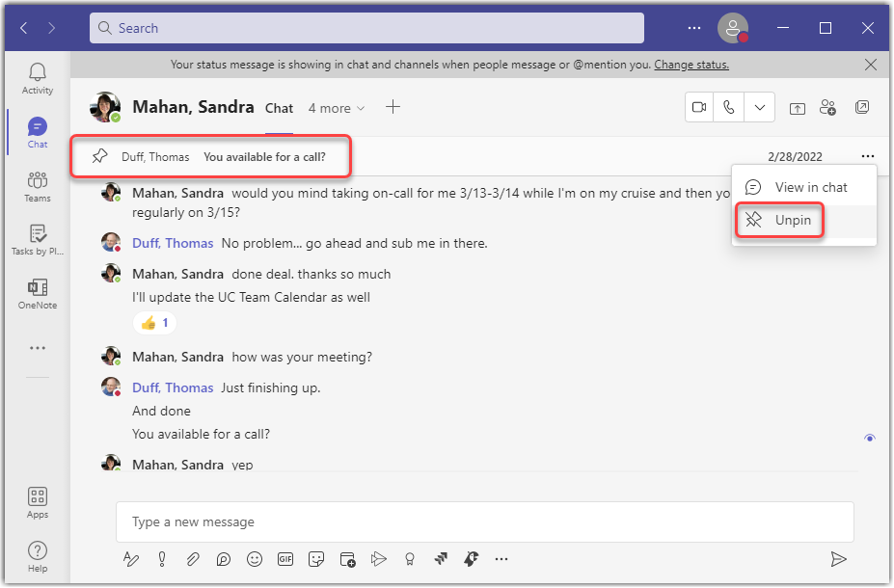Switch to the Chat tab
This screenshot has width=894, height=588.
point(279,108)
